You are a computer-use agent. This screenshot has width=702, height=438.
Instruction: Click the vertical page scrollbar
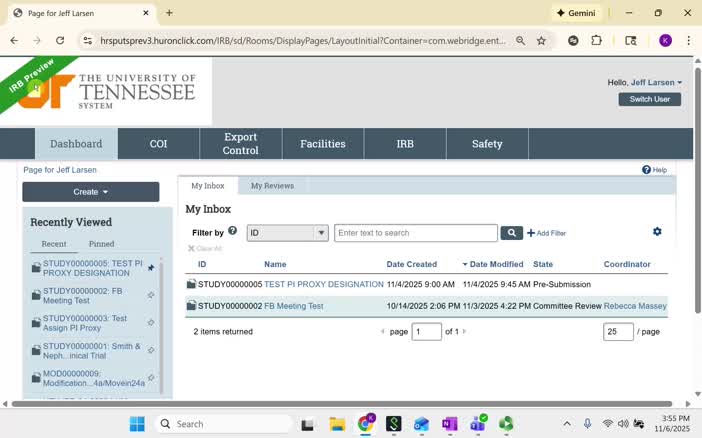pyautogui.click(x=698, y=190)
